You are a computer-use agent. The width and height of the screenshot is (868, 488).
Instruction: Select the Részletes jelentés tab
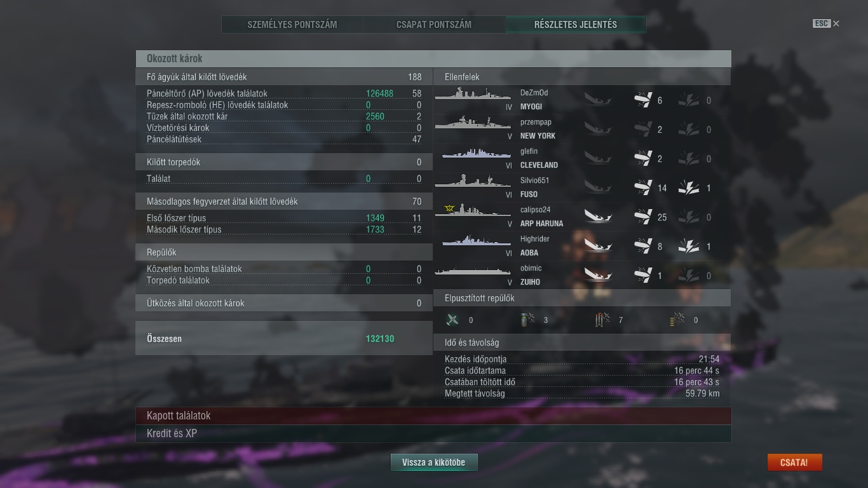(576, 25)
